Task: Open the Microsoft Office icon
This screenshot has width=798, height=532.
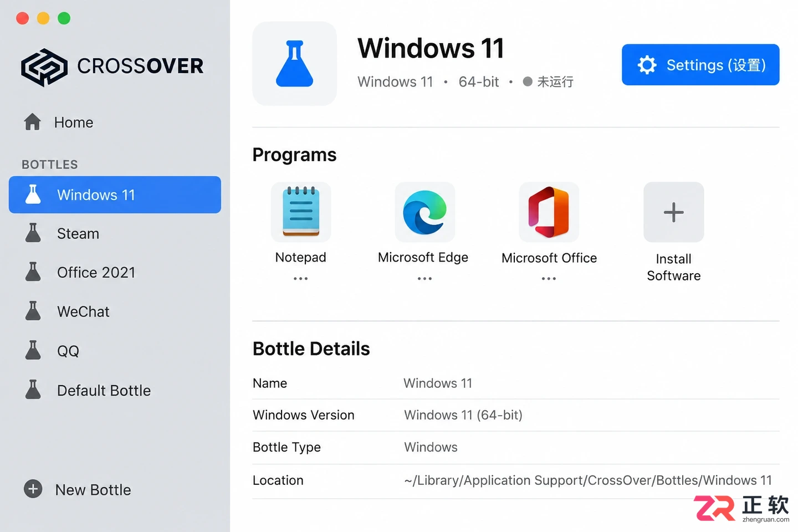Action: pos(549,212)
